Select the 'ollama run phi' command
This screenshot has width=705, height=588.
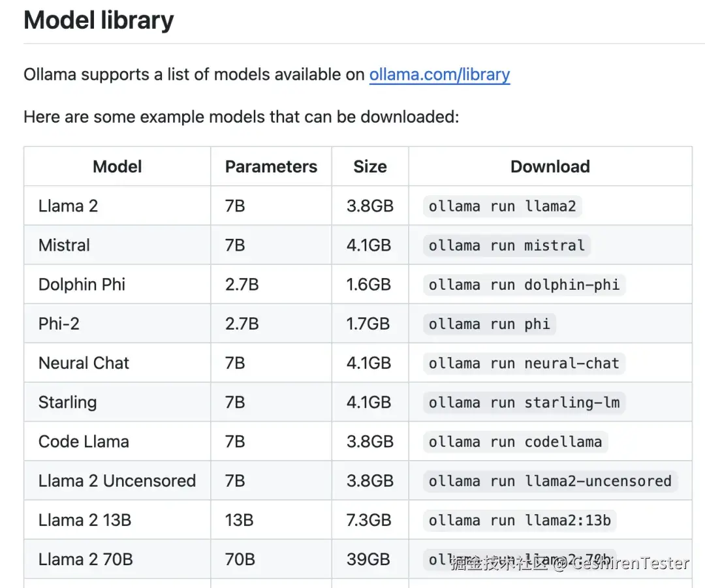coord(489,324)
